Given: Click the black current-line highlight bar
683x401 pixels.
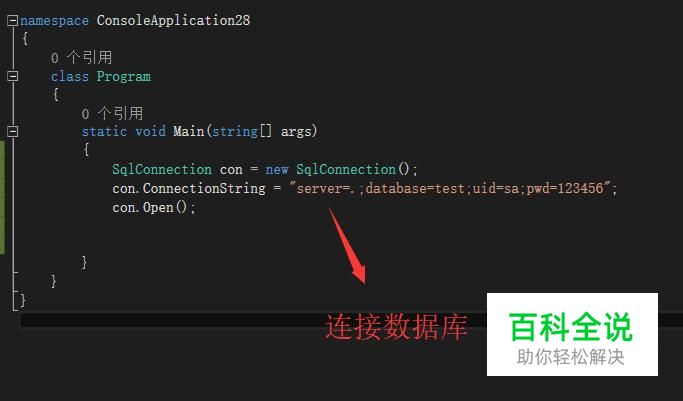Looking at the screenshot, I should pyautogui.click(x=253, y=320).
